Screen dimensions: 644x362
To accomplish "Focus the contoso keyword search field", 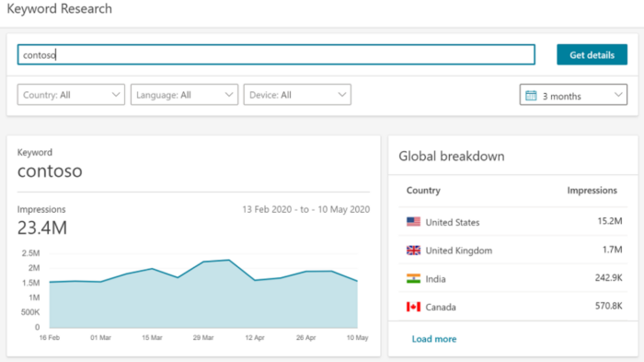I will (x=276, y=54).
